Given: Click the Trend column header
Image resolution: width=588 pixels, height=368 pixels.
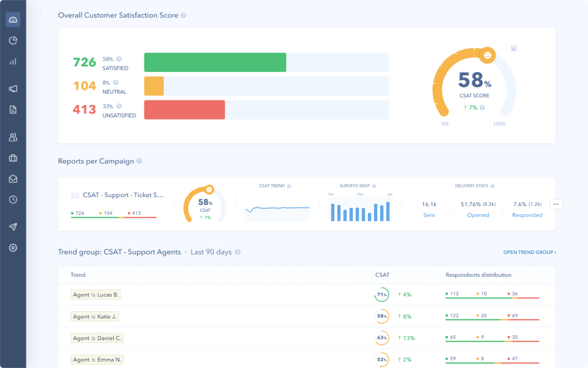Looking at the screenshot, I should pyautogui.click(x=78, y=275).
